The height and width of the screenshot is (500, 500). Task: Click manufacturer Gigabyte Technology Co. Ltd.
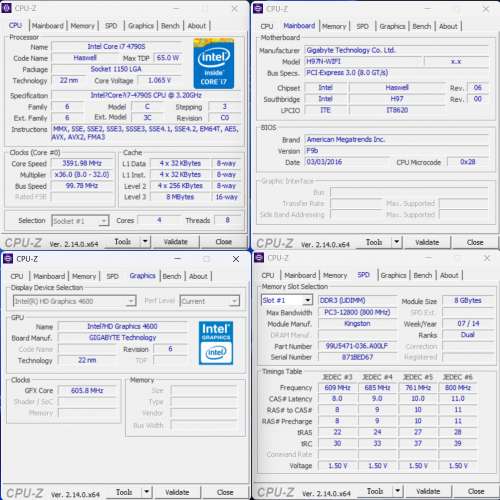pyautogui.click(x=397, y=50)
